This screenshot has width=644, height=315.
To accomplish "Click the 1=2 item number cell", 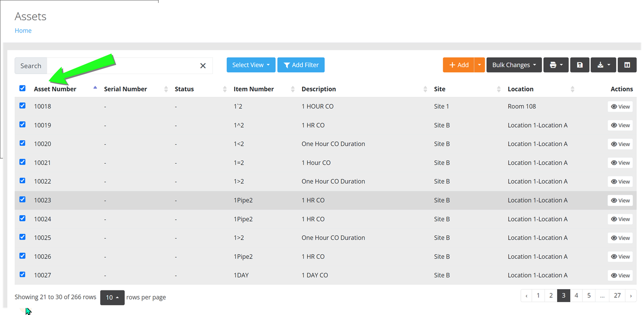I will coord(239,163).
